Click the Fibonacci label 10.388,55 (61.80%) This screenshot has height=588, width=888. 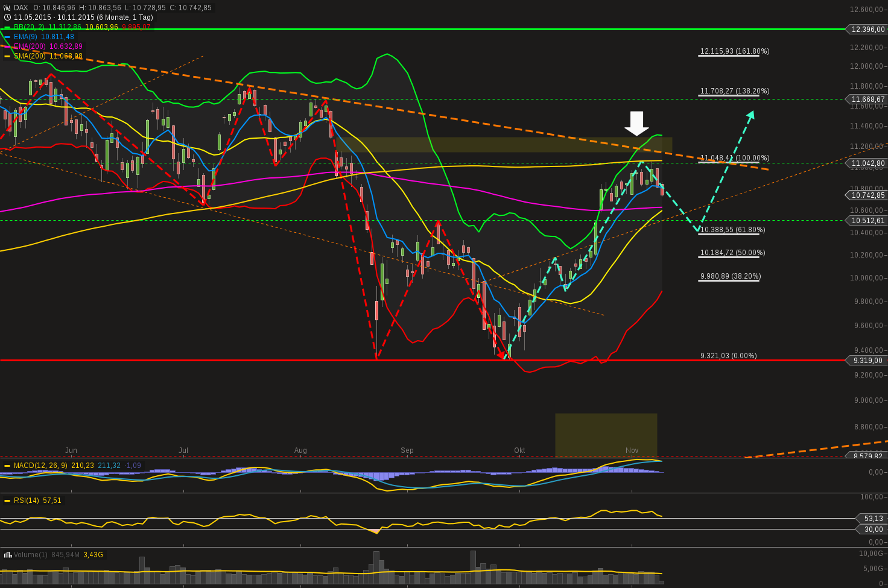732,230
